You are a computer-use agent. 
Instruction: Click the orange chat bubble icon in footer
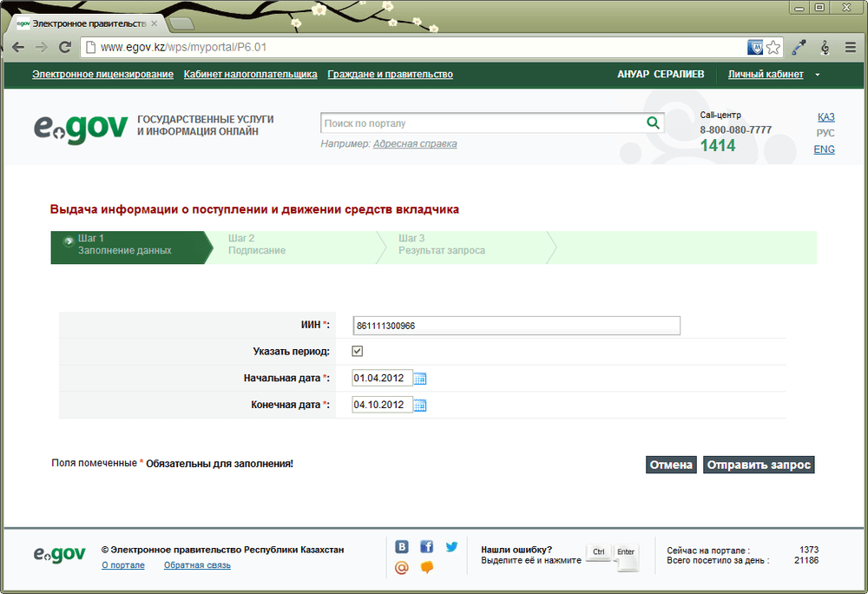(x=427, y=567)
